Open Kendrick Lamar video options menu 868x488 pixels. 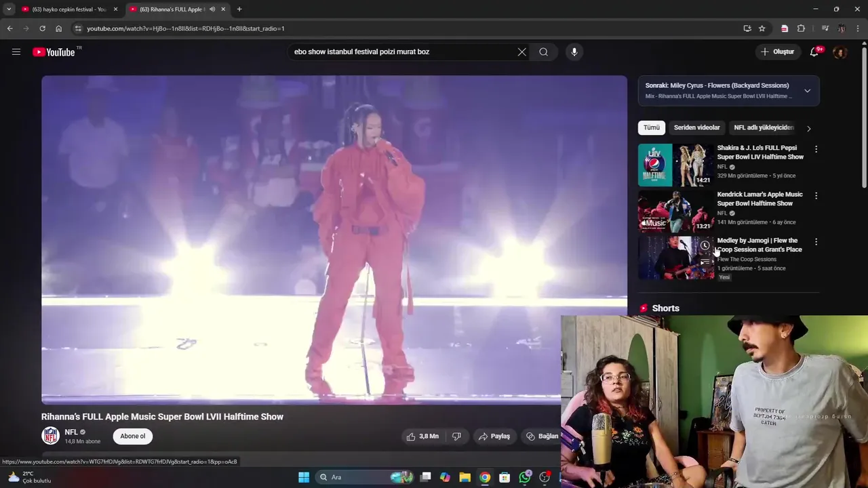[x=816, y=196]
